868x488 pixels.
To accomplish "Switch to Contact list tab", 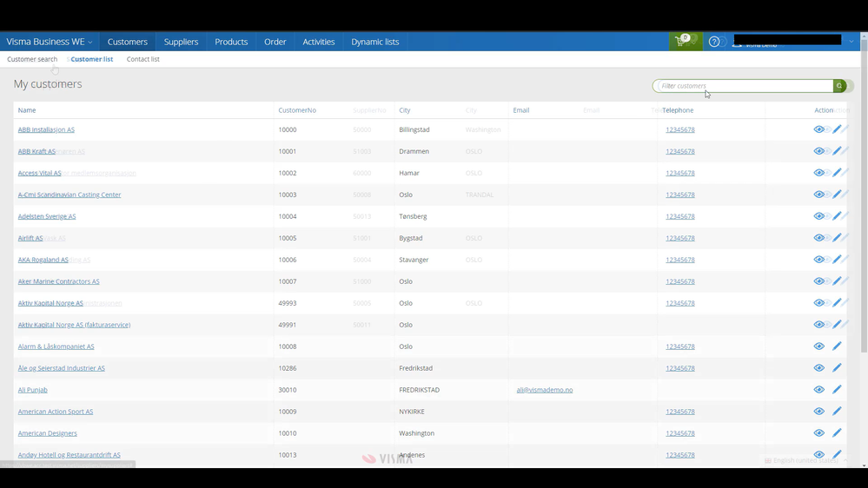I will pos(142,59).
